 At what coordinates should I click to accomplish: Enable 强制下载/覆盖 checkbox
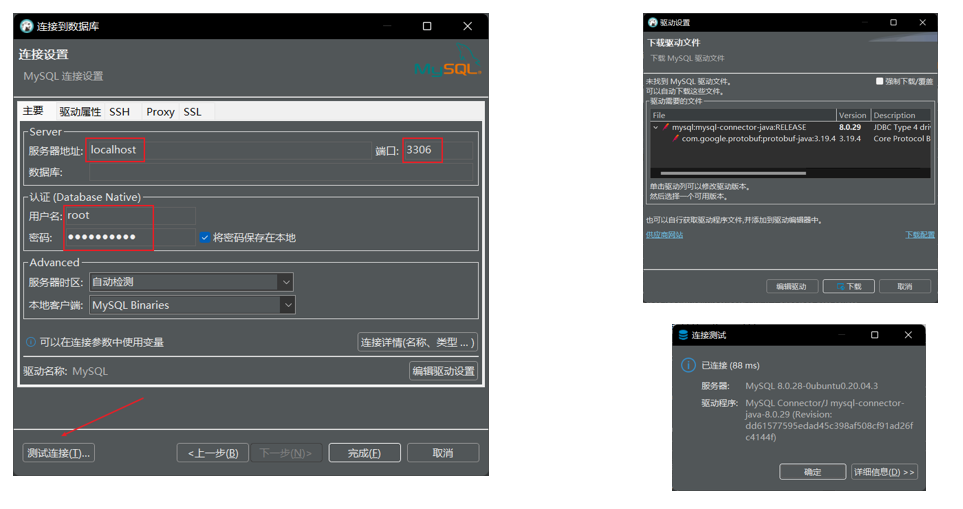click(879, 81)
